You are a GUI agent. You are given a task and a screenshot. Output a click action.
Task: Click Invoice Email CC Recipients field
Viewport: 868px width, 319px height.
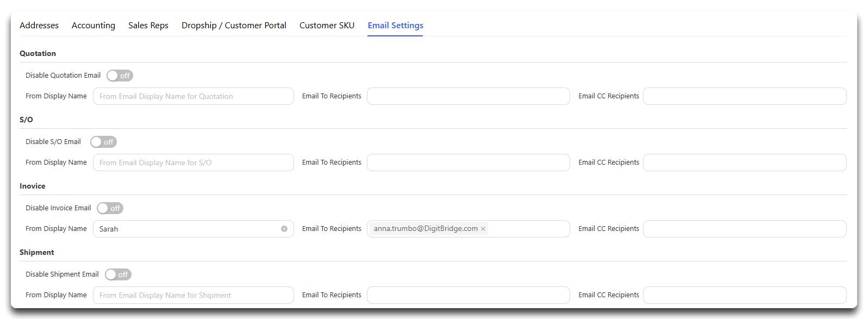745,229
